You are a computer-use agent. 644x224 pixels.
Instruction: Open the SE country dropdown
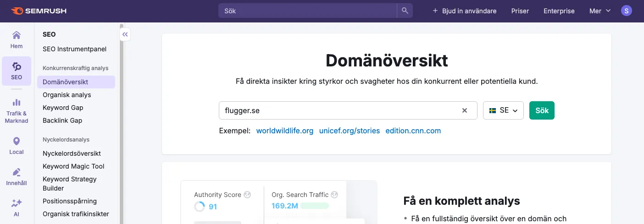click(503, 110)
